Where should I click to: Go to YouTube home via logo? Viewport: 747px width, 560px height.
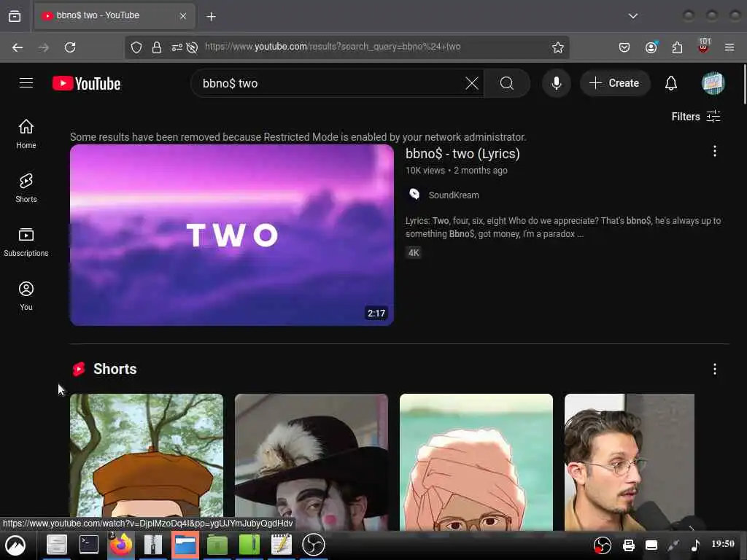click(86, 83)
